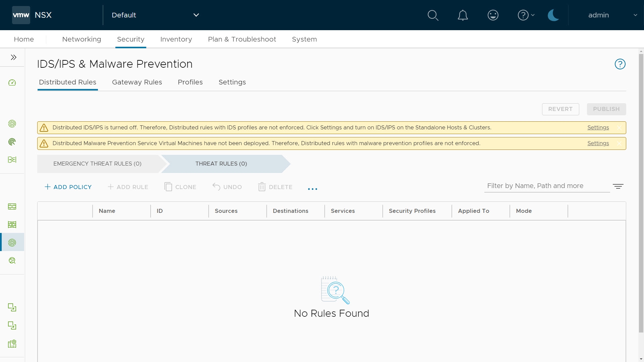Click the Add Policy button
Image resolution: width=644 pixels, height=362 pixels.
(68, 187)
